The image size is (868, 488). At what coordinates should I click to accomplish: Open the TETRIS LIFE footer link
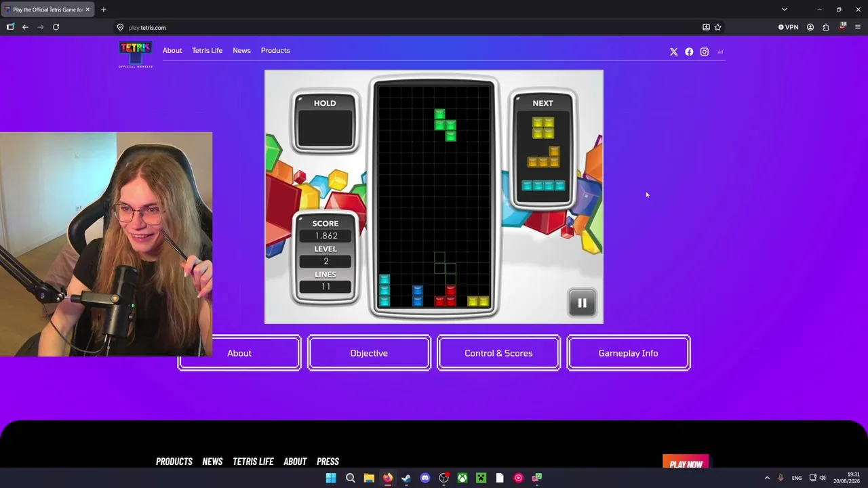point(253,462)
